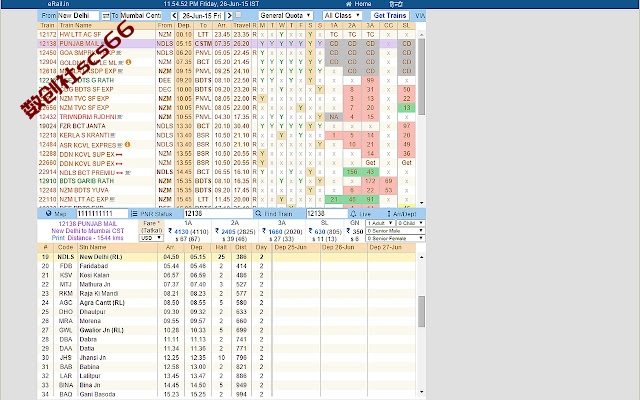The width and height of the screenshot is (640, 400).
Task: Open the All Class dropdown
Action: (342, 16)
